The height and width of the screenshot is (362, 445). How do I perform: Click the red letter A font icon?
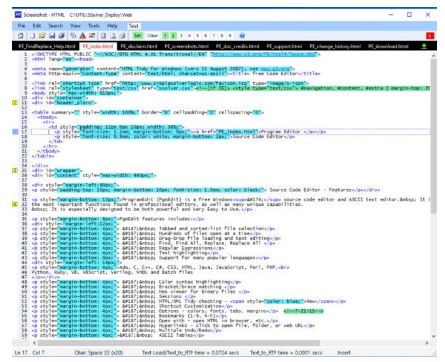tap(83, 36)
